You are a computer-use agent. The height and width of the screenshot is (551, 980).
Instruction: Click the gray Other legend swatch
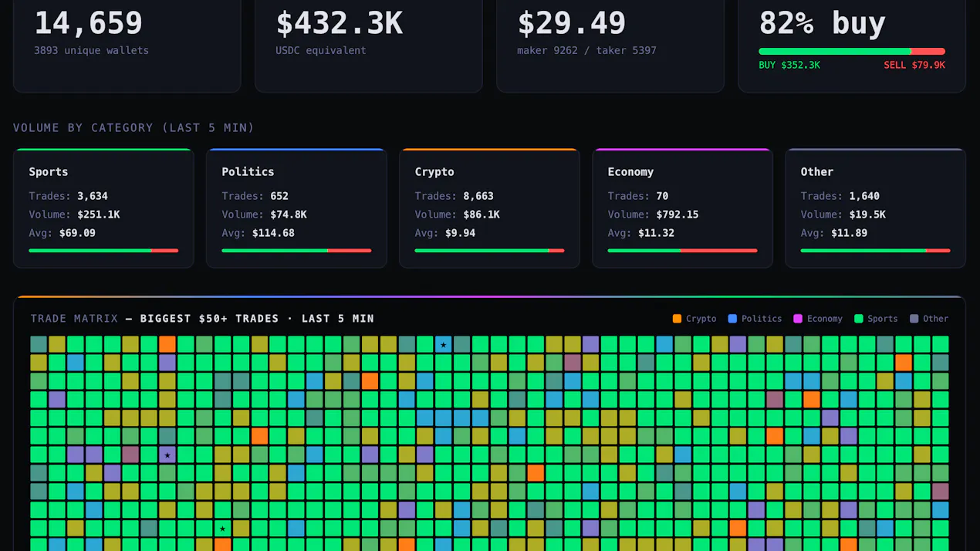pos(914,319)
